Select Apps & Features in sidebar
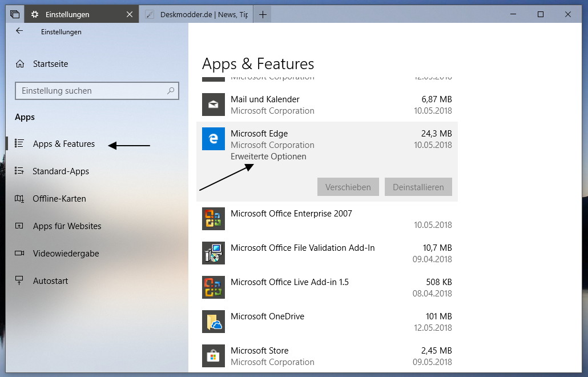This screenshot has width=588, height=377. (x=64, y=144)
